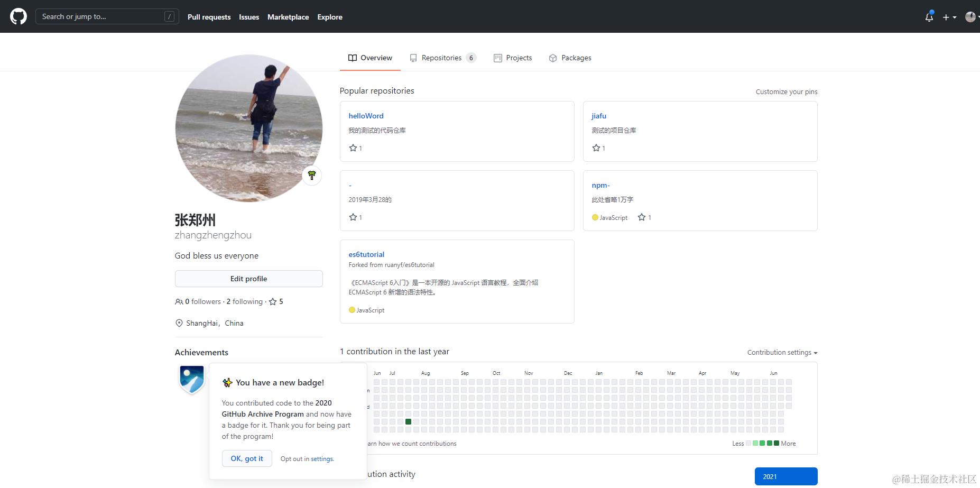
Task: Focus the Search or jump to field
Action: 107,16
